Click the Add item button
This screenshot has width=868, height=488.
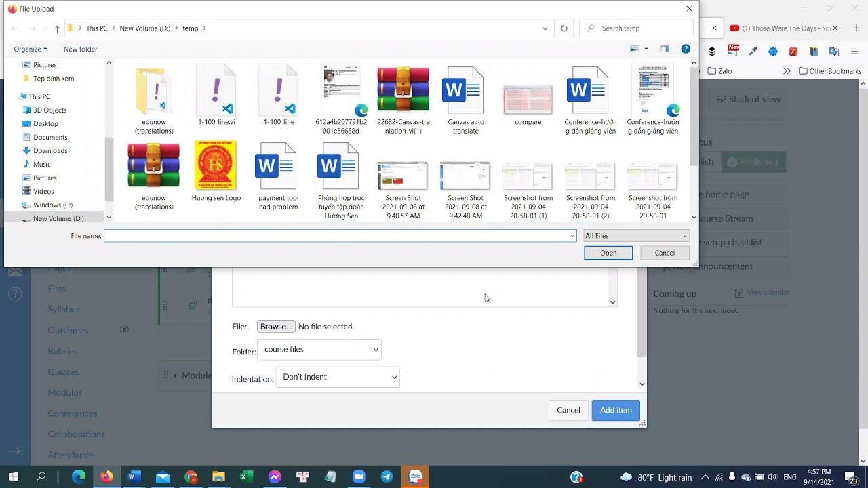coord(616,410)
